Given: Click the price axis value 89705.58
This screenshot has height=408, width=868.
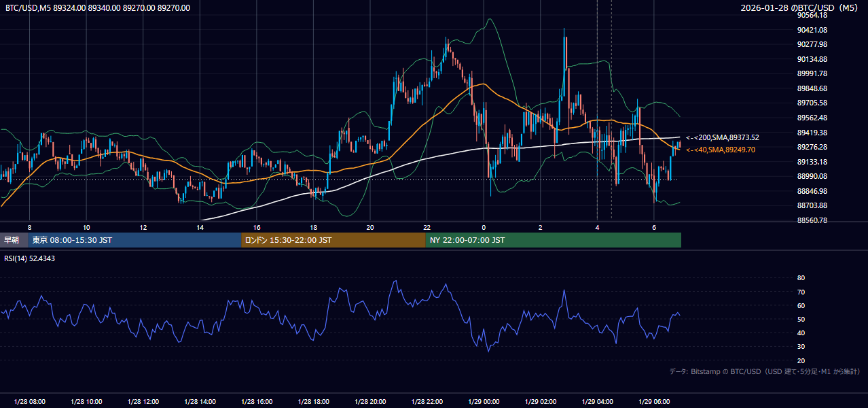Looking at the screenshot, I should coord(812,103).
